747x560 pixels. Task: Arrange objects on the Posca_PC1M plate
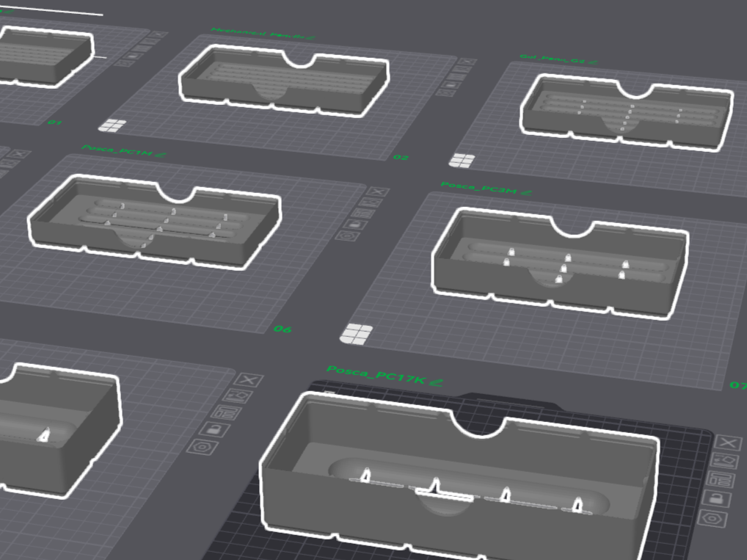tap(363, 214)
